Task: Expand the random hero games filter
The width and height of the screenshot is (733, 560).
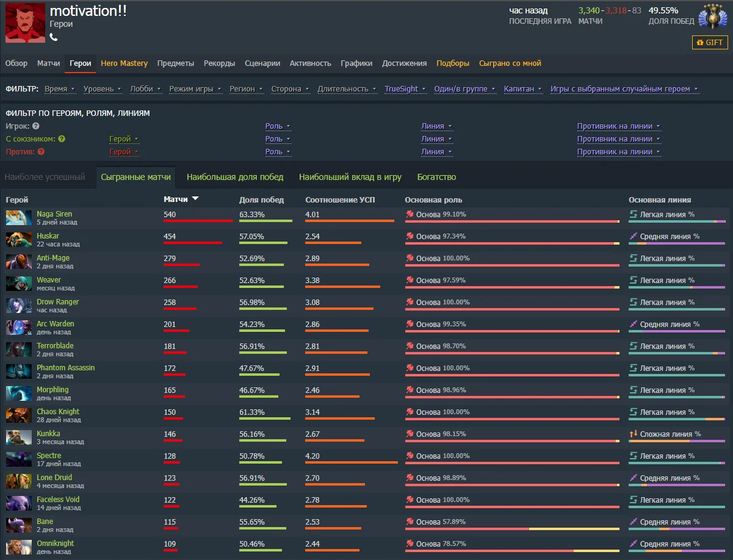Action: [624, 89]
